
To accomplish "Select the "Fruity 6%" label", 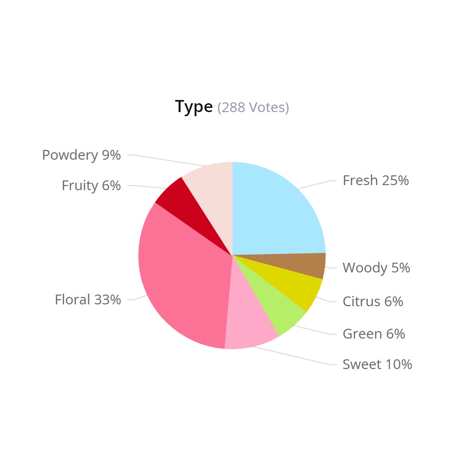I will pyautogui.click(x=91, y=185).
